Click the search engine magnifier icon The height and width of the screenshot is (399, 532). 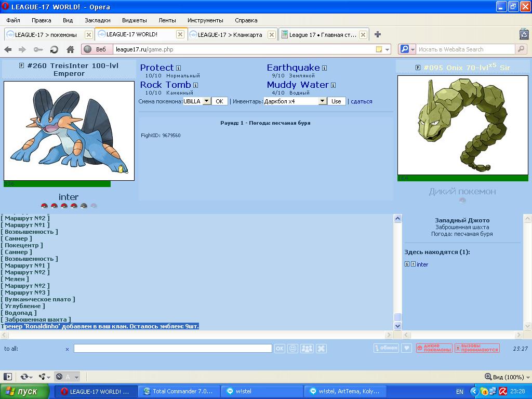pyautogui.click(x=404, y=49)
